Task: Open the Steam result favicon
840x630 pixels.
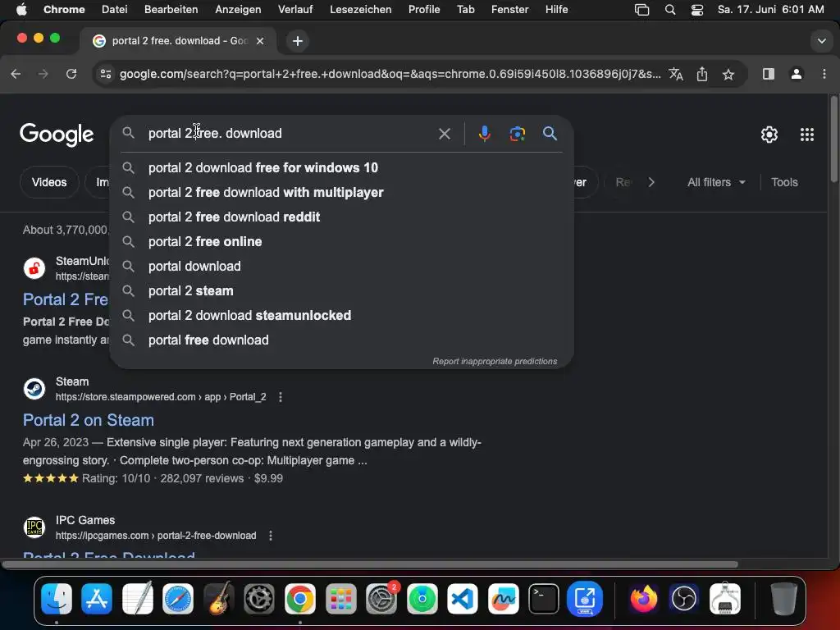Action: coord(34,389)
